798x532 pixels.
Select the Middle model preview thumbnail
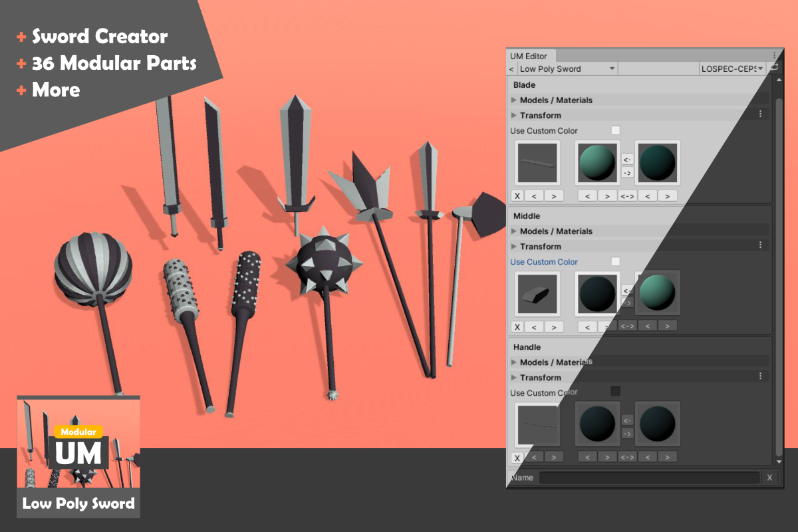pos(537,293)
